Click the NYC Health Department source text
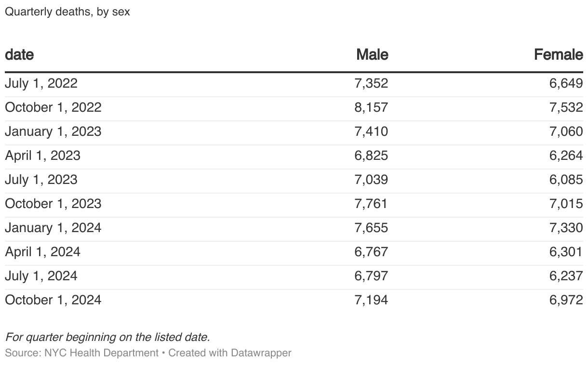Viewport: 588px width, 365px height. pyautogui.click(x=101, y=352)
